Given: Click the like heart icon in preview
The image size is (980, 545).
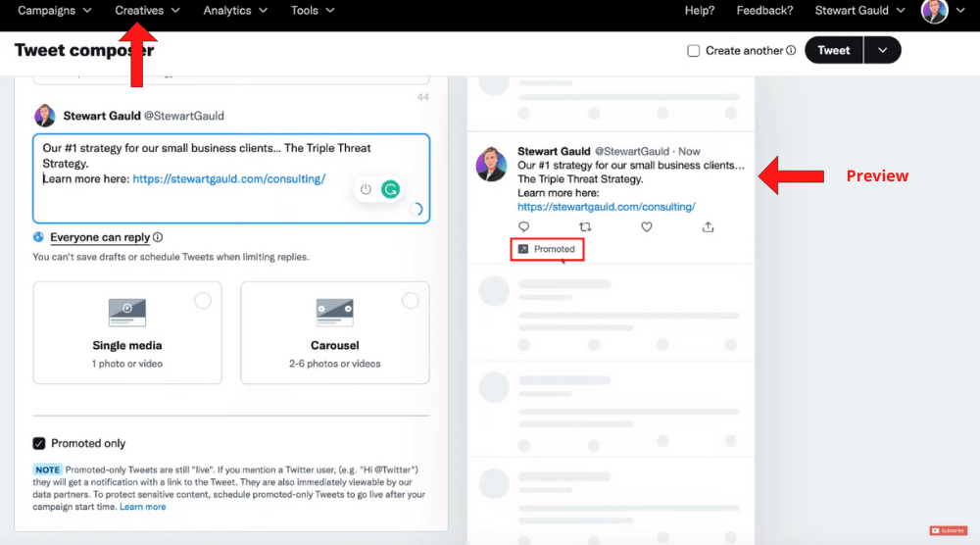Looking at the screenshot, I should click(647, 226).
